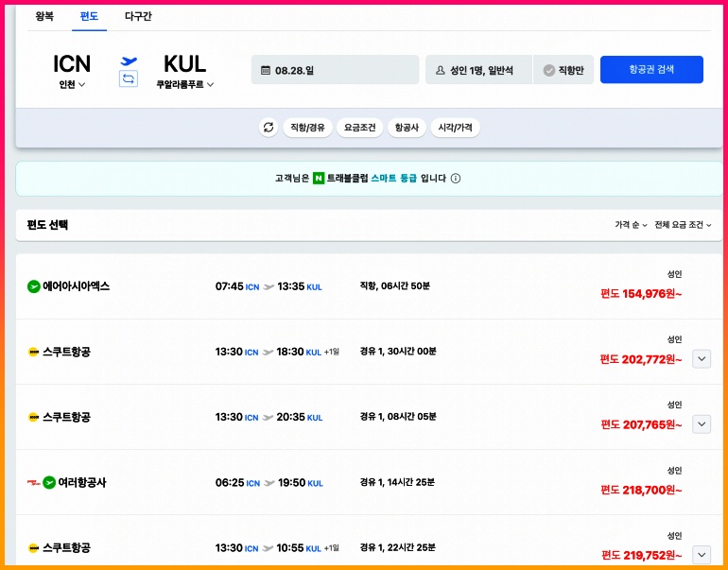Click 경유 1, 30시간 00분 text
The image size is (728, 570).
point(398,352)
